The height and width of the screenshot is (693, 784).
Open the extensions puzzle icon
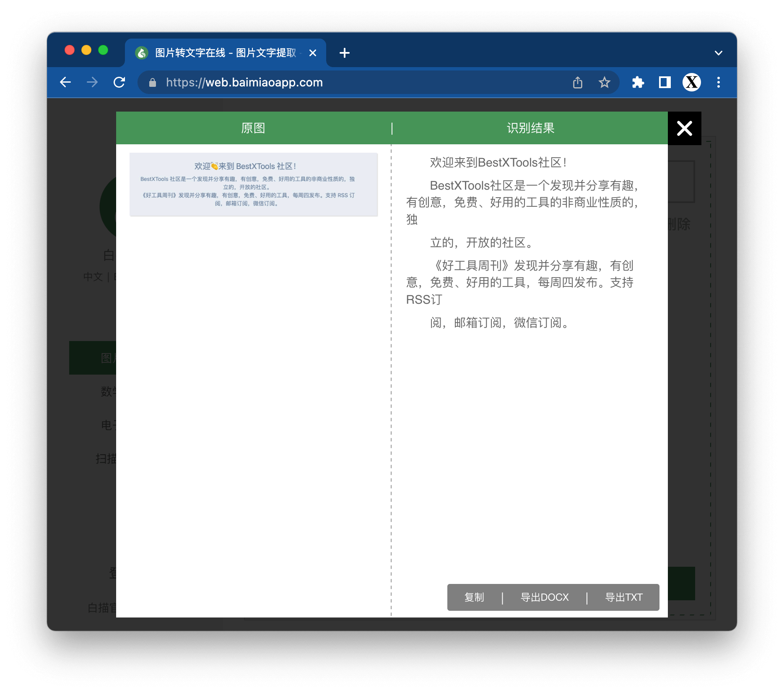[638, 82]
